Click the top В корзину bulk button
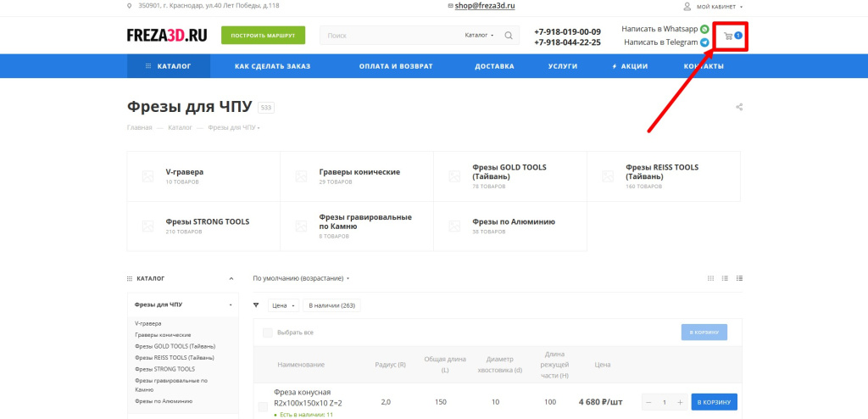Screen dimensions: 868x419 pos(704,332)
